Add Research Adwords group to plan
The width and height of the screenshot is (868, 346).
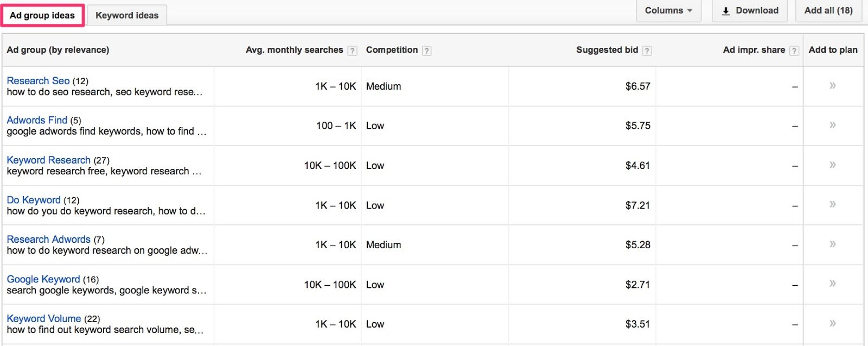click(x=833, y=244)
